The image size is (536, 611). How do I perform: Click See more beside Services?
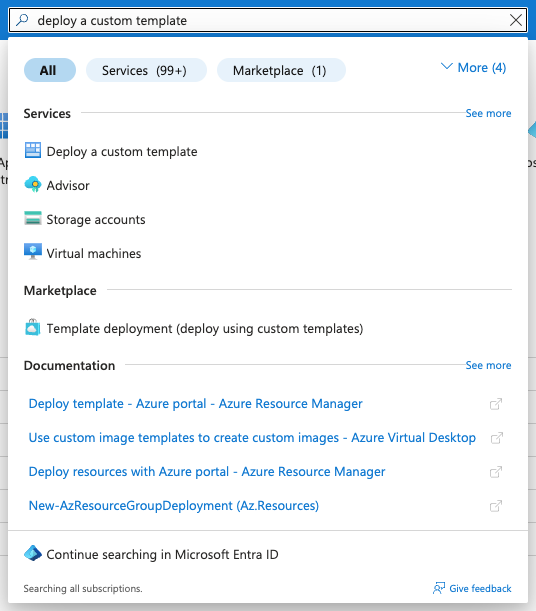(x=488, y=113)
